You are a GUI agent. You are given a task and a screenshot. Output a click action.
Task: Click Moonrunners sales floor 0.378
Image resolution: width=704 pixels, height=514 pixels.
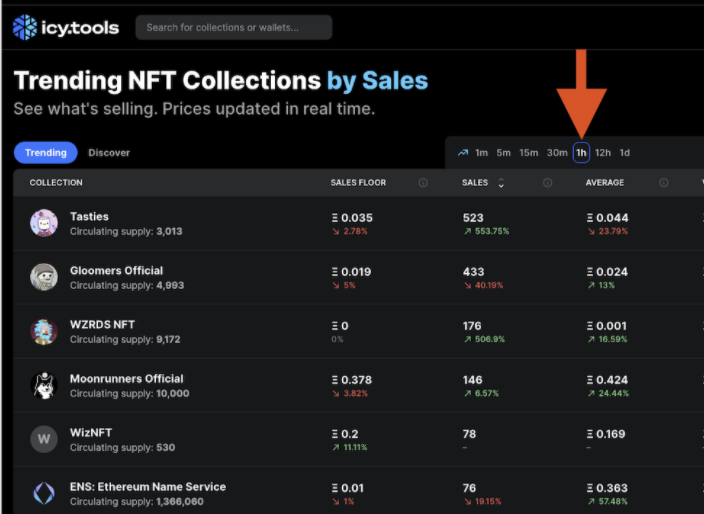(352, 380)
